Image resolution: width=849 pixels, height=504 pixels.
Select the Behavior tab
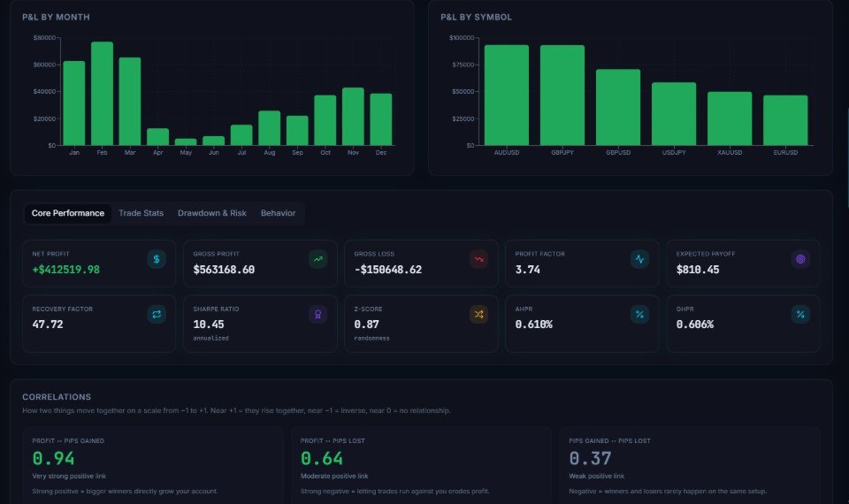[x=278, y=213]
